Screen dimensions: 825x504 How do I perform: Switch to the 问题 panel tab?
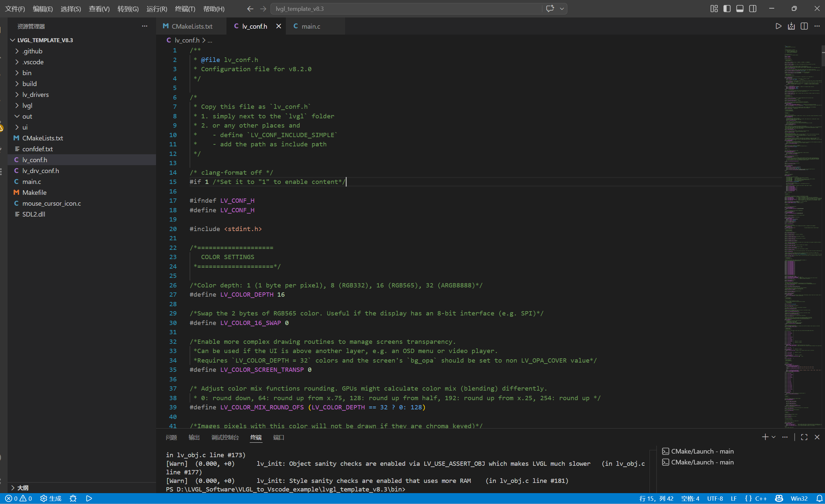pyautogui.click(x=172, y=437)
